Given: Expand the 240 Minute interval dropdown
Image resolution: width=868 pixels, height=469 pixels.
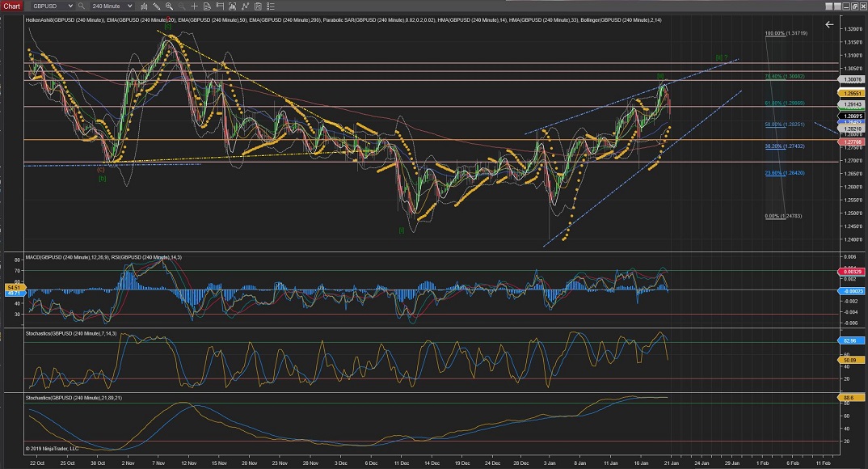Looking at the screenshot, I should coord(129,6).
